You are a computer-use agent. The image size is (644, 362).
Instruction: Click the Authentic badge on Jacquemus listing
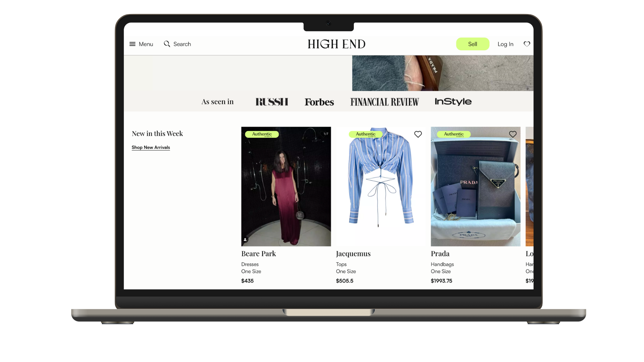tap(366, 134)
